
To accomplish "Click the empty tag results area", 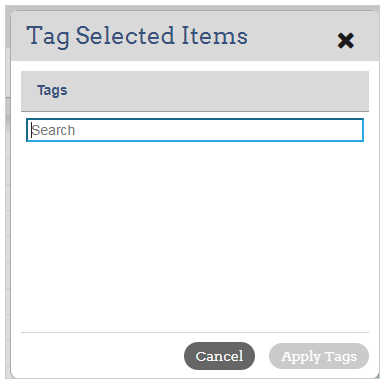I will click(x=195, y=237).
